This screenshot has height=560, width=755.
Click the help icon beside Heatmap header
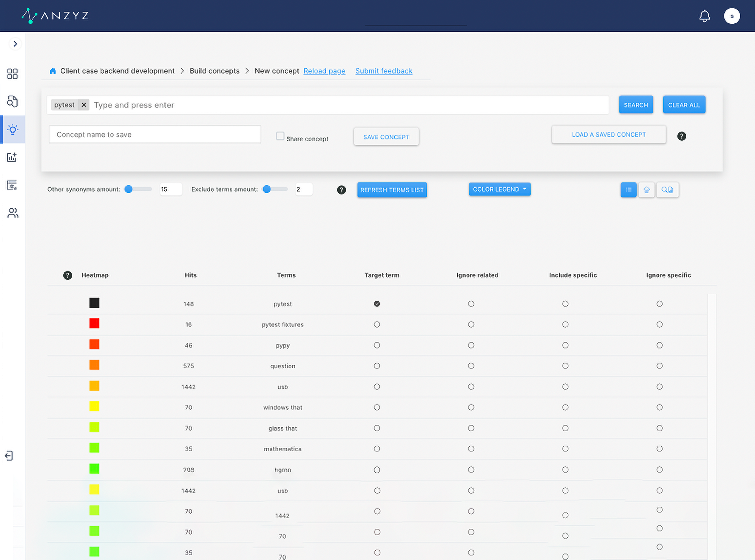point(68,275)
